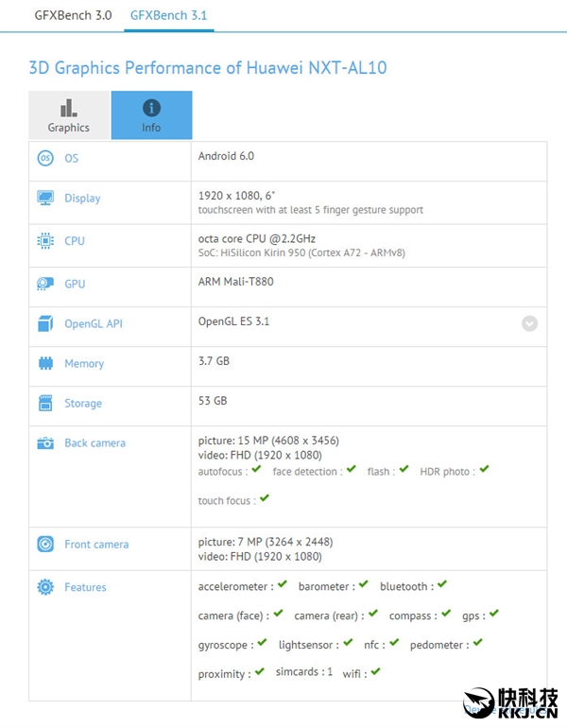Click the Info circle icon

pos(151,108)
